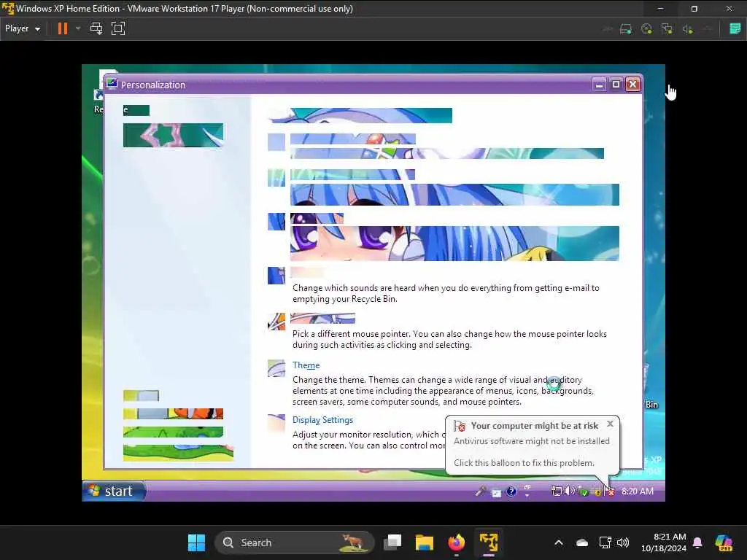Click the pen tool icon in XP taskbar

click(481, 491)
